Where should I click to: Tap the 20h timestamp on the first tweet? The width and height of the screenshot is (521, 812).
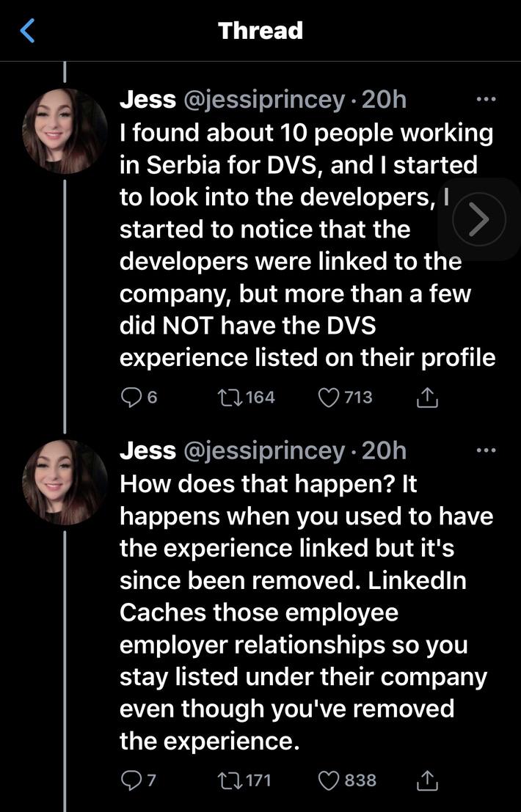384,100
